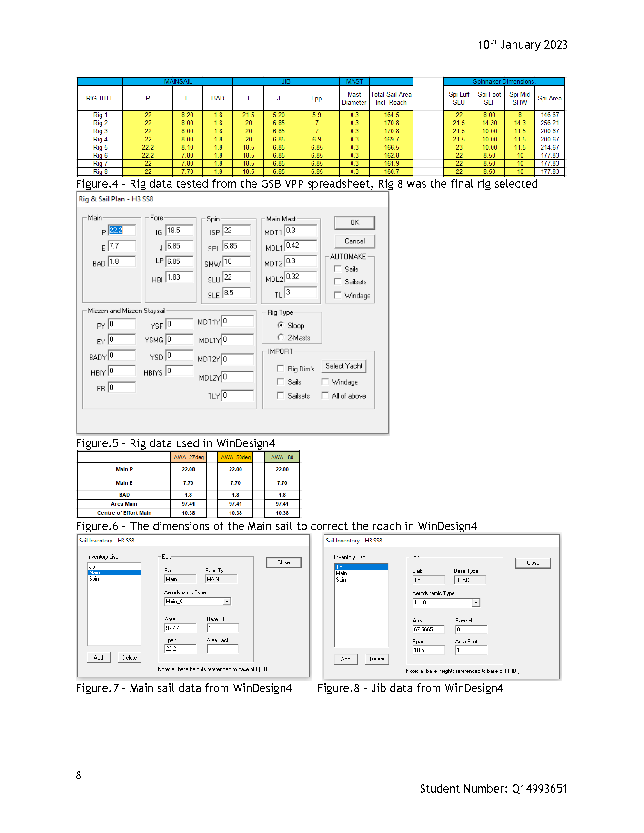Click the MDL2 mast input field
Image resolution: width=644 pixels, height=833 pixels.
pyautogui.click(x=301, y=277)
